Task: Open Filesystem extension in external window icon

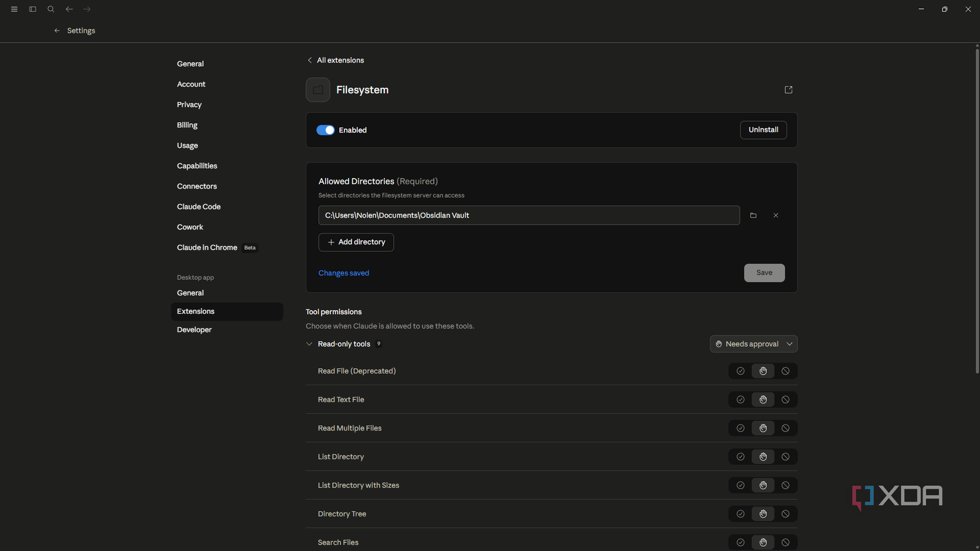Action: pos(788,90)
